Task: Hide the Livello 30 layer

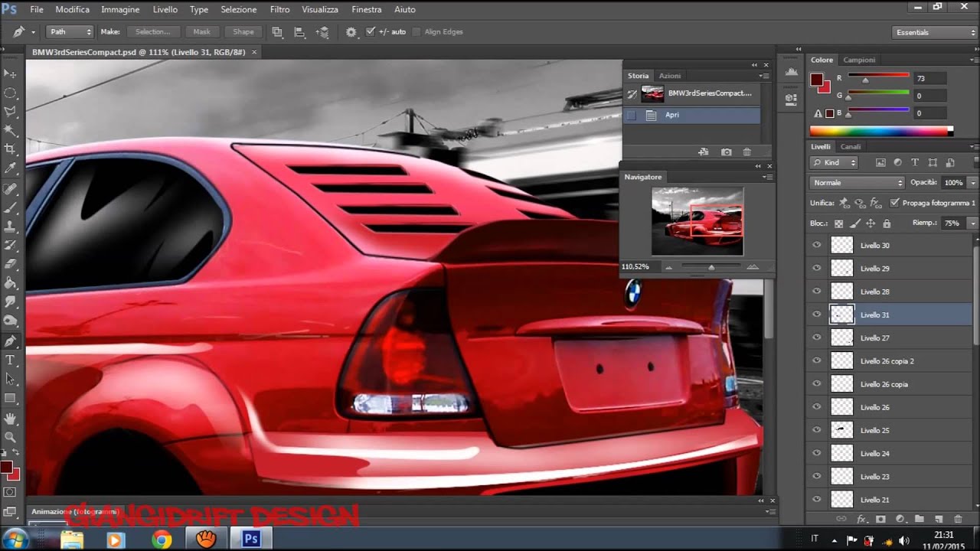Action: click(x=817, y=246)
